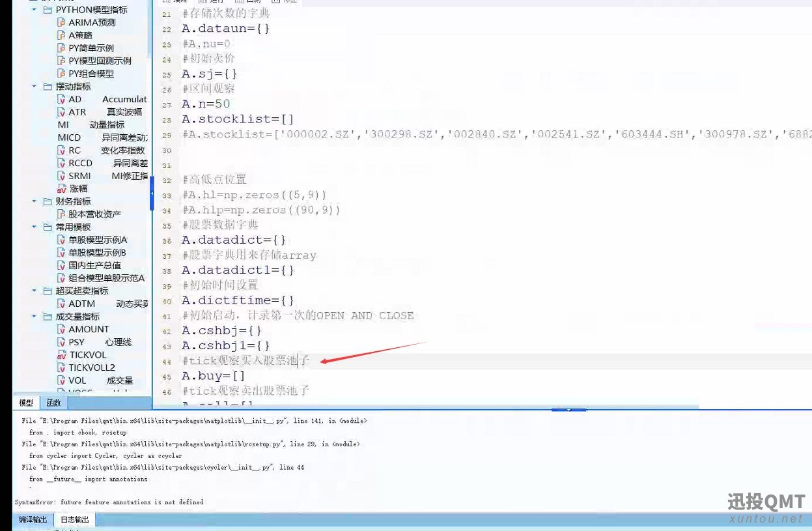Click code line A.buy=[]

pos(213,376)
